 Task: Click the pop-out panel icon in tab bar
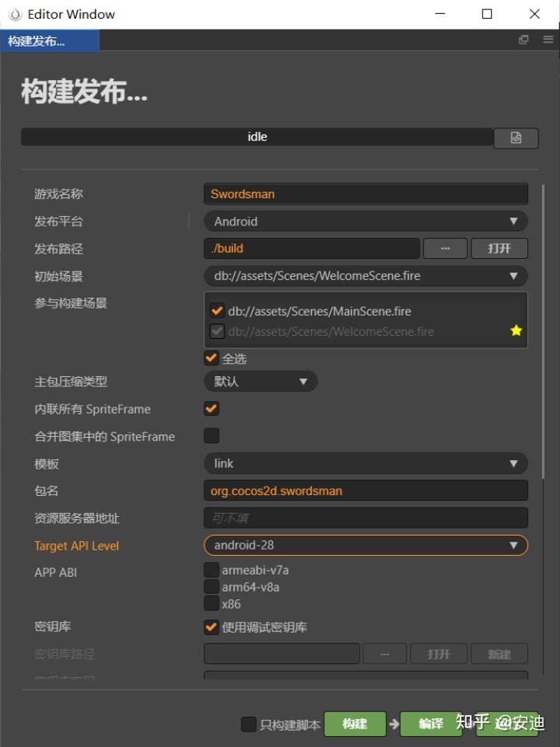(523, 40)
